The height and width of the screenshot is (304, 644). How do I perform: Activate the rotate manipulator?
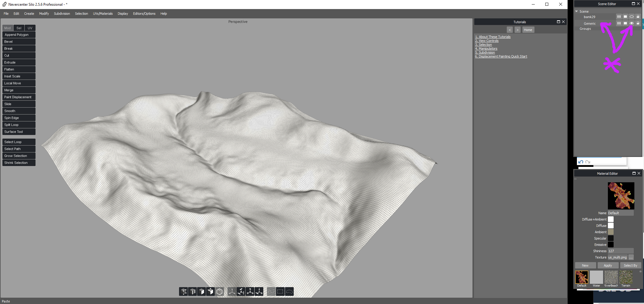tap(241, 292)
